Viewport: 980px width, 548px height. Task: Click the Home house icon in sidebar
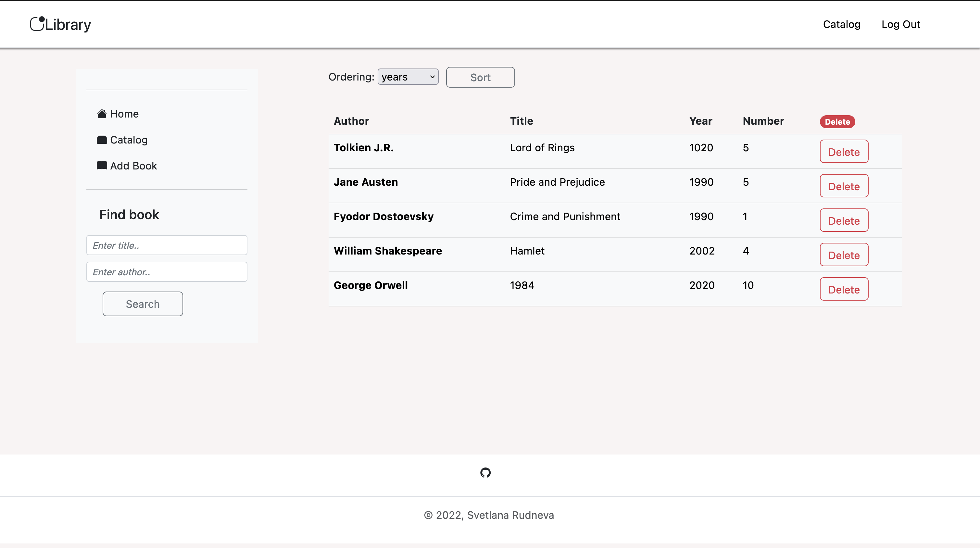(x=102, y=114)
